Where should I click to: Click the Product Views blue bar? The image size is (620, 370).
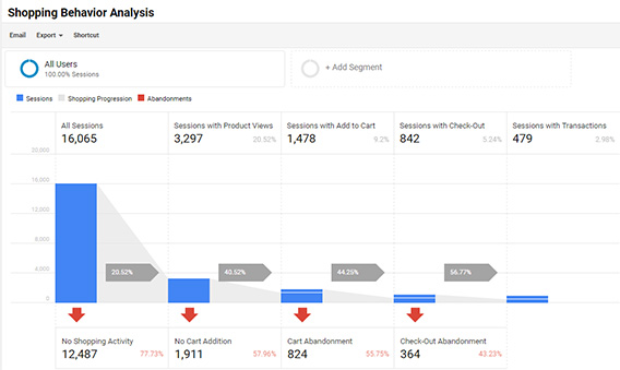[189, 291]
